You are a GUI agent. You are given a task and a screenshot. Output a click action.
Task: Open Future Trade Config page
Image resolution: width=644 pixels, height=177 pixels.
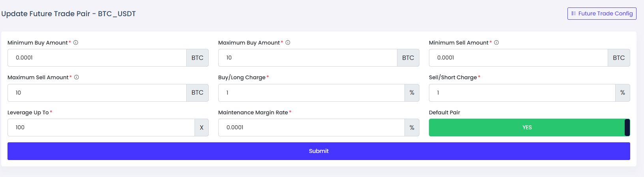(x=602, y=13)
